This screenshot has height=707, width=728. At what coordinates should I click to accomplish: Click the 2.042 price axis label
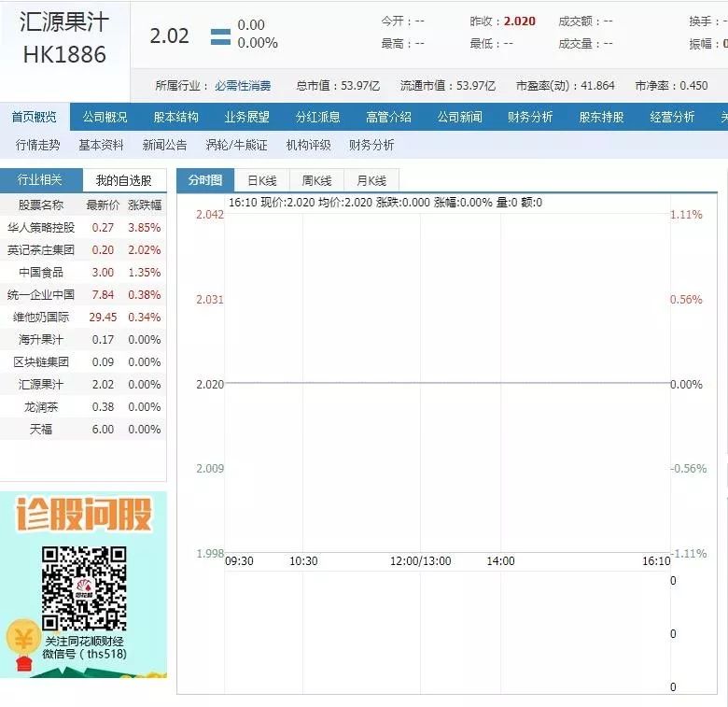(210, 215)
